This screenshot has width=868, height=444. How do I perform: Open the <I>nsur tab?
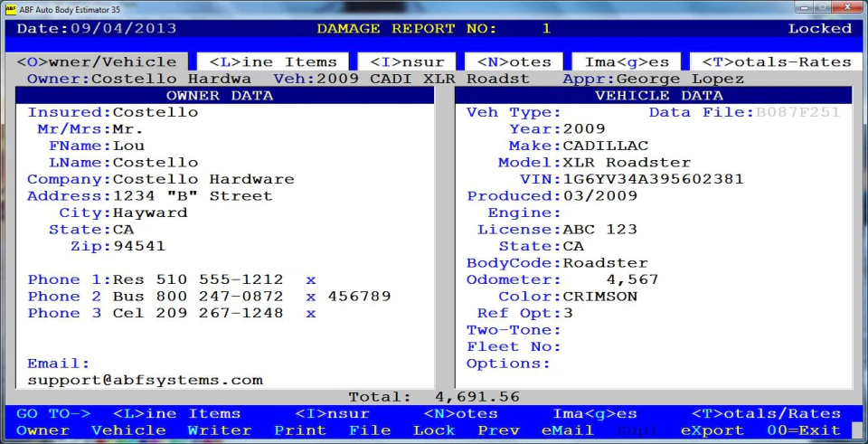tap(407, 61)
